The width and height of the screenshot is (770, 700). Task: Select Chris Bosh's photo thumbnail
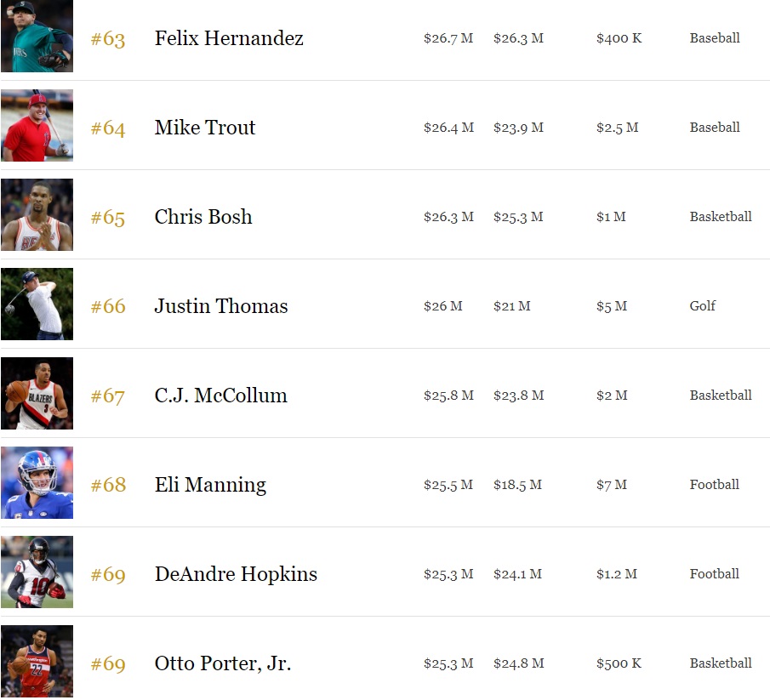37,215
